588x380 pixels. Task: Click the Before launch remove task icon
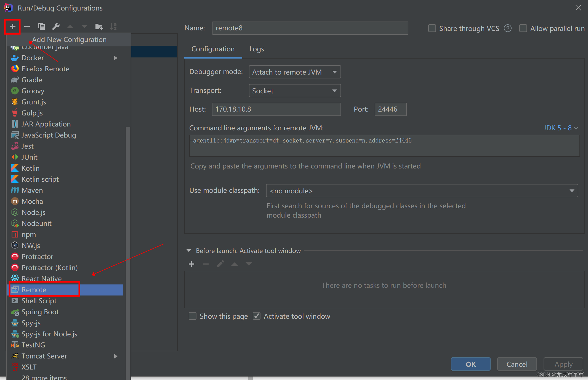(x=206, y=264)
